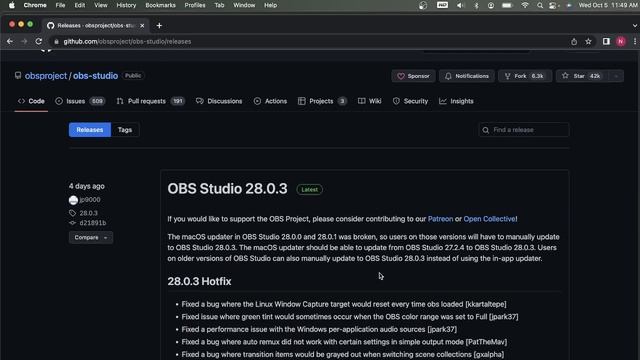Click the Notifications button
The height and width of the screenshot is (360, 640).
(x=467, y=76)
